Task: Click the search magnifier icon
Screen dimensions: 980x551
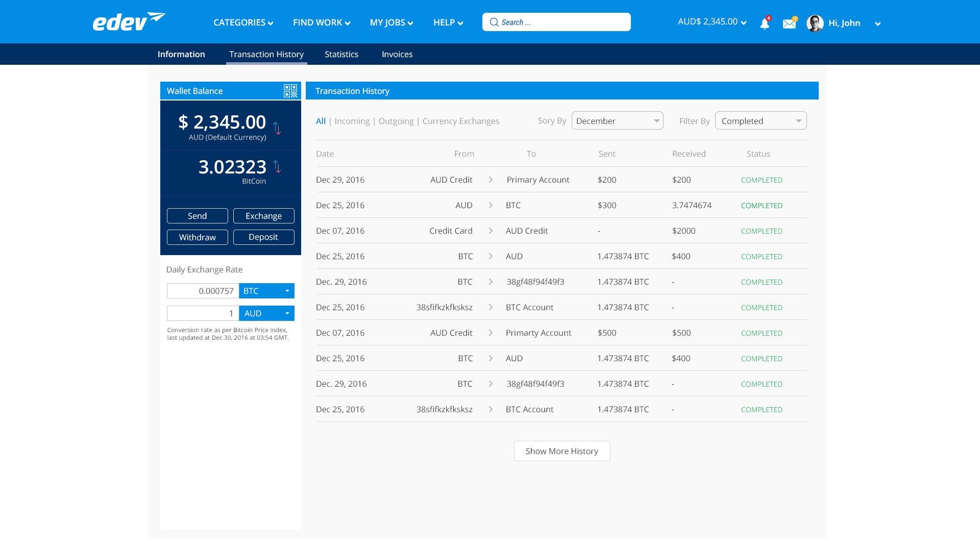Action: 494,22
